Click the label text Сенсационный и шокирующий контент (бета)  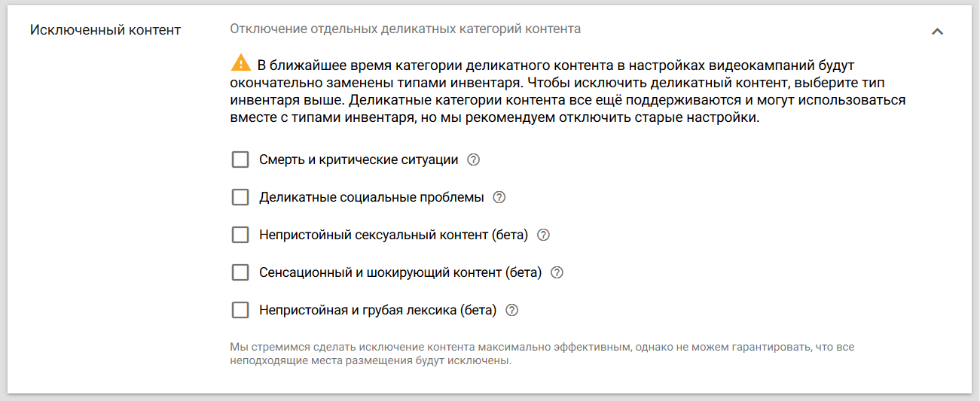401,272
